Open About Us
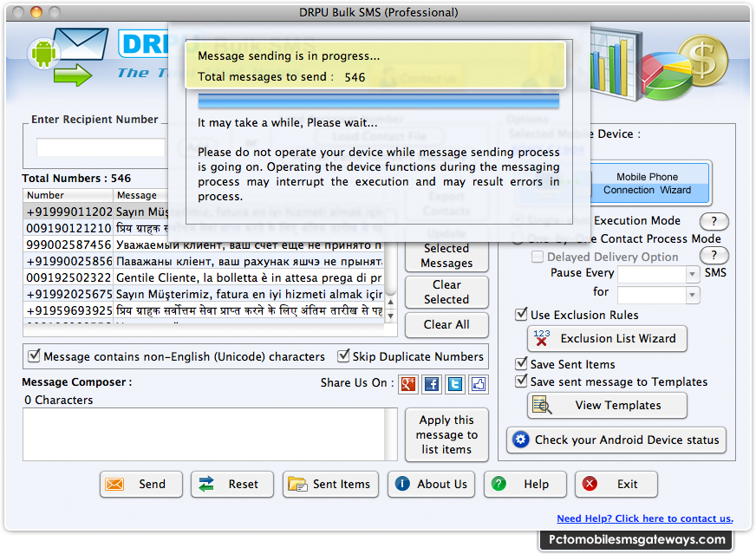Image resolution: width=756 pixels, height=554 pixels. pos(431,484)
